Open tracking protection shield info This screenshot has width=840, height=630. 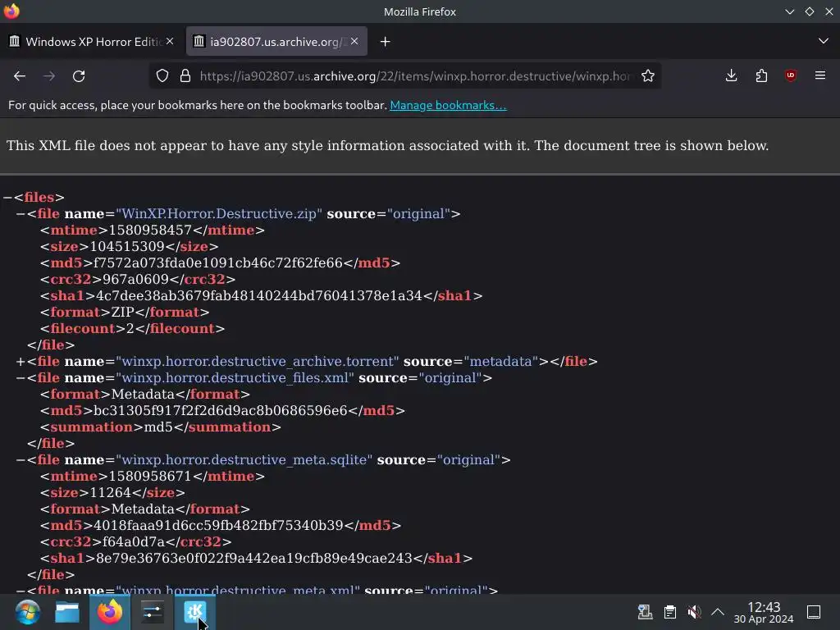click(x=162, y=76)
